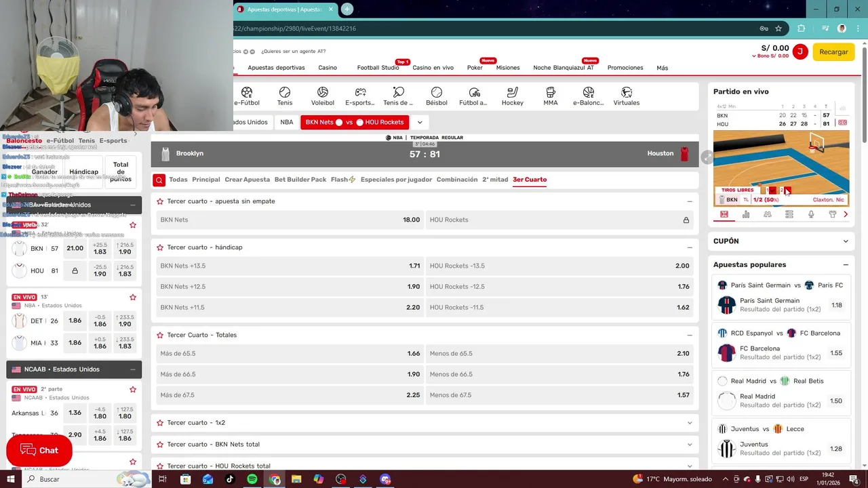Select the MMA sport icon
868x488 pixels.
[551, 96]
